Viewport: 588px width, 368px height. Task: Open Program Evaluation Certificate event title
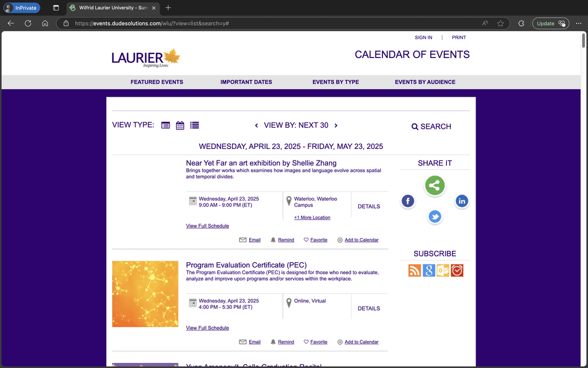click(x=246, y=265)
